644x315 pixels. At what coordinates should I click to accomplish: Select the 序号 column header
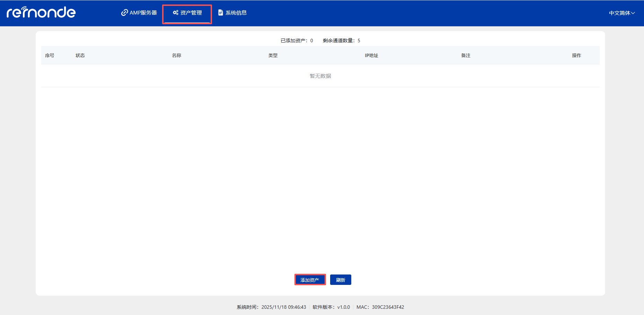(x=51, y=55)
